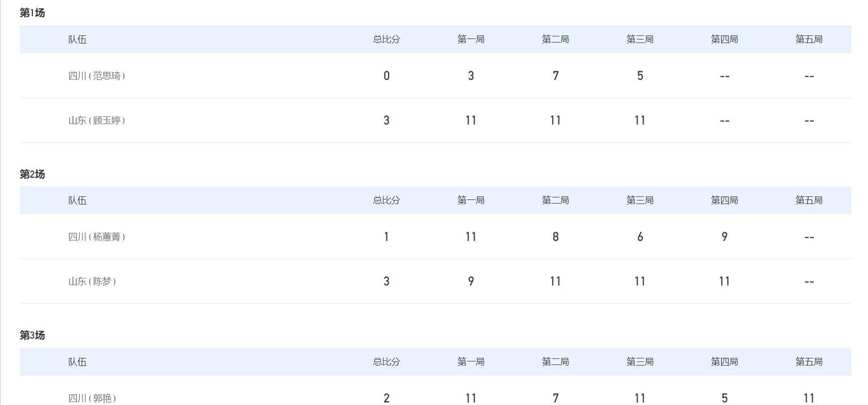
Task: Click the 第2场 match heading
Action: click(32, 174)
